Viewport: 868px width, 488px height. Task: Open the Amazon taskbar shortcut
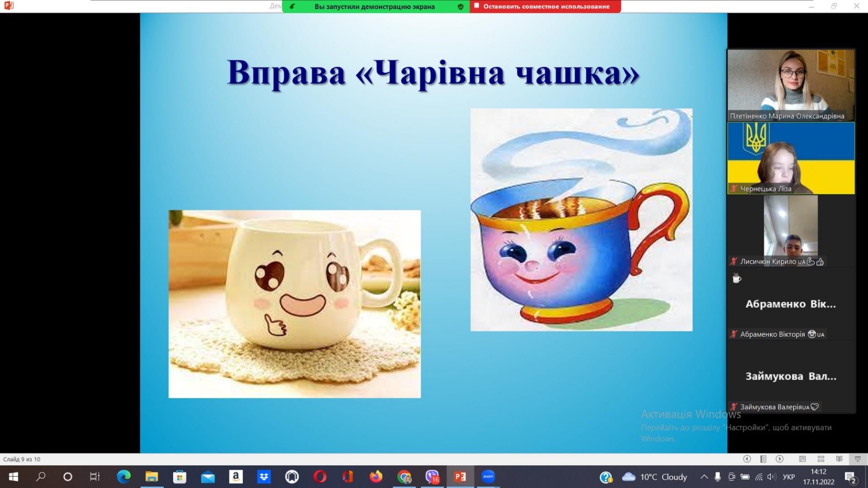[x=235, y=477]
